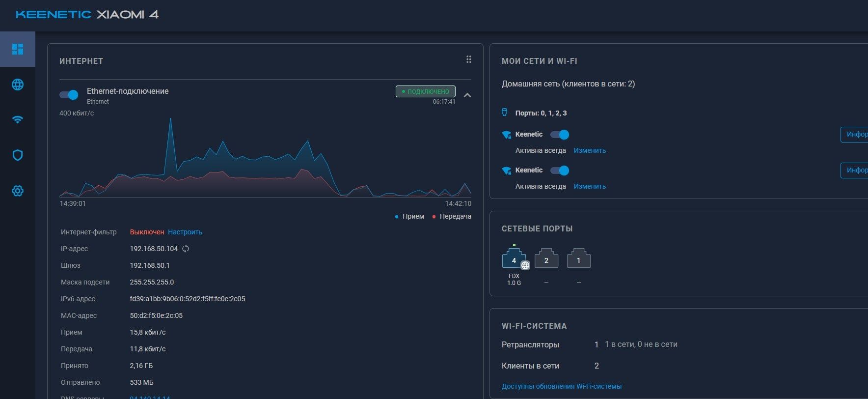Click the Порты: 0, 1, 2, 3 label
Image resolution: width=868 pixels, height=399 pixels.
click(x=541, y=113)
